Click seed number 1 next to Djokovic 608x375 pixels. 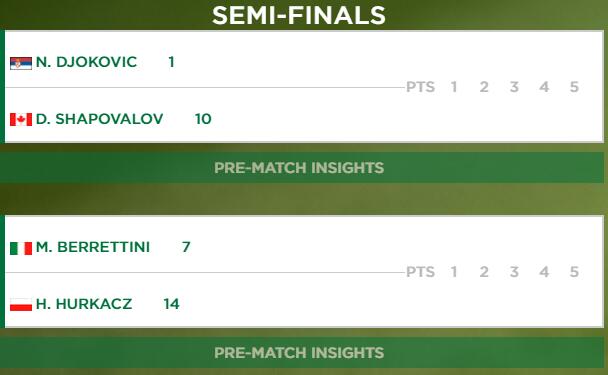pyautogui.click(x=171, y=62)
